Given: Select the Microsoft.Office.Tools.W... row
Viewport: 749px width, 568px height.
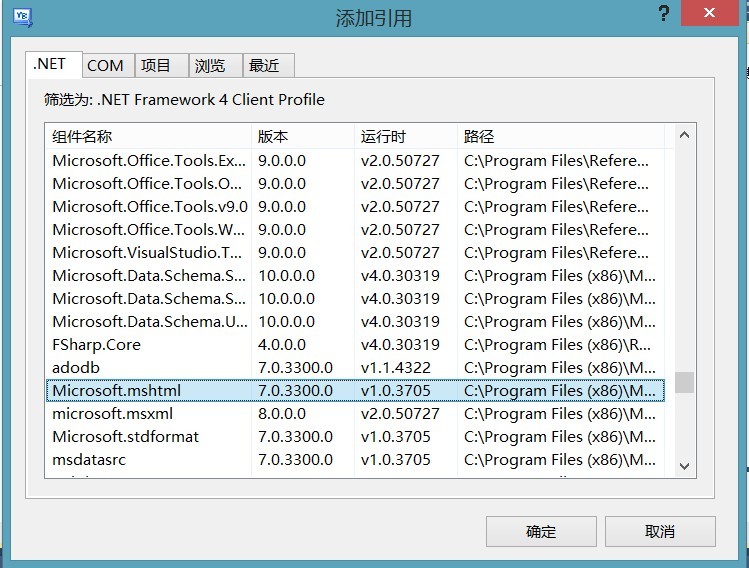Looking at the screenshot, I should pos(355,230).
